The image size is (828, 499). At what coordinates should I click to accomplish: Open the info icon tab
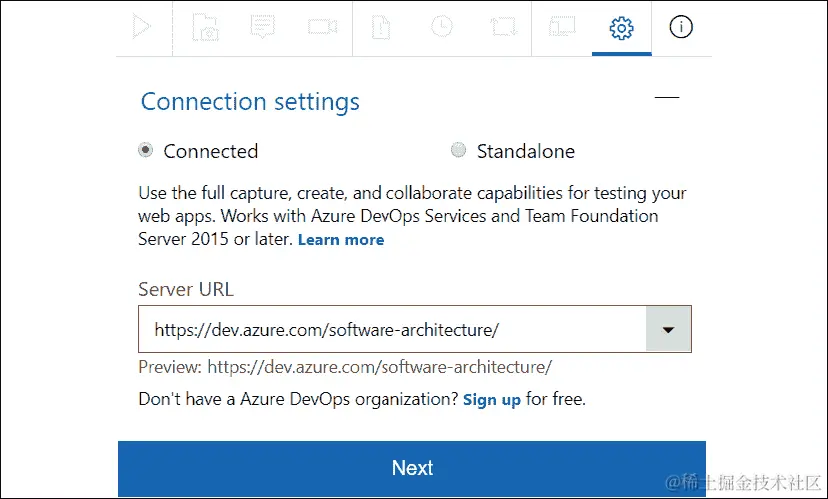pos(681,26)
